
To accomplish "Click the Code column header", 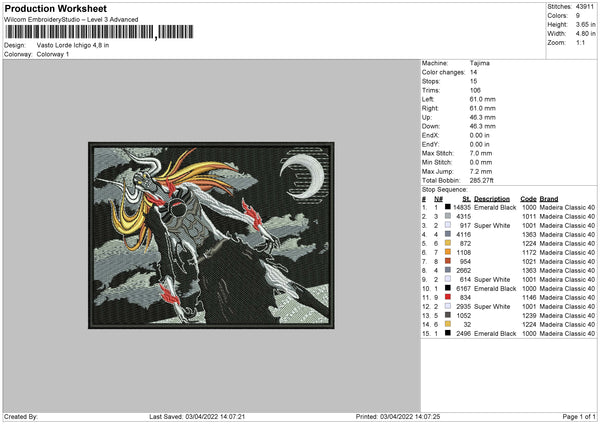I will pyautogui.click(x=528, y=199).
